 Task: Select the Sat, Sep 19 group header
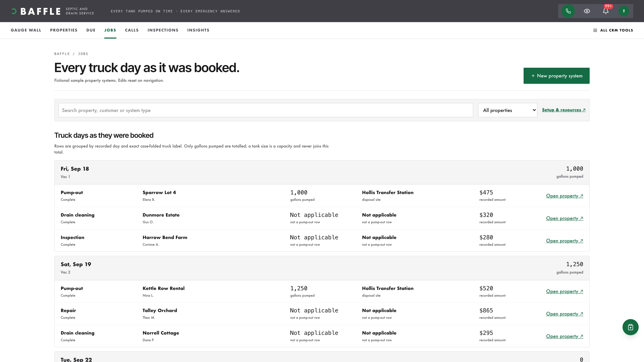(322, 268)
